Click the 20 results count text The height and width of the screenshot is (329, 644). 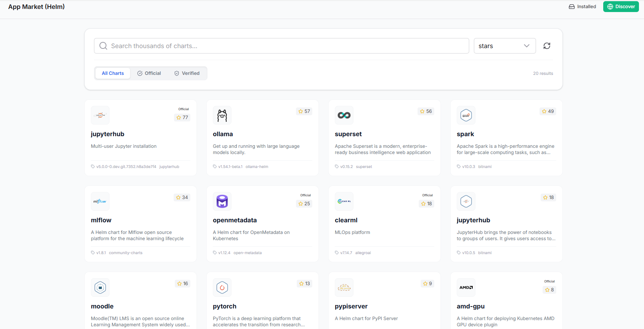tap(543, 73)
